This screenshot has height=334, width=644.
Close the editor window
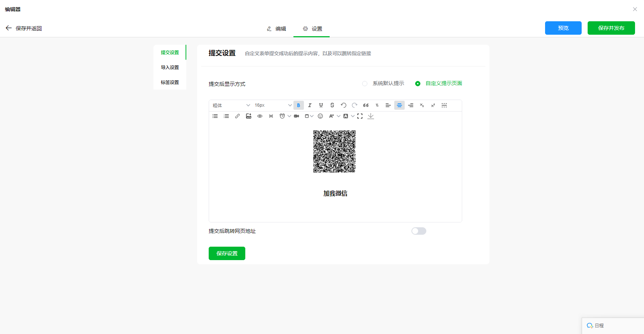635,9
